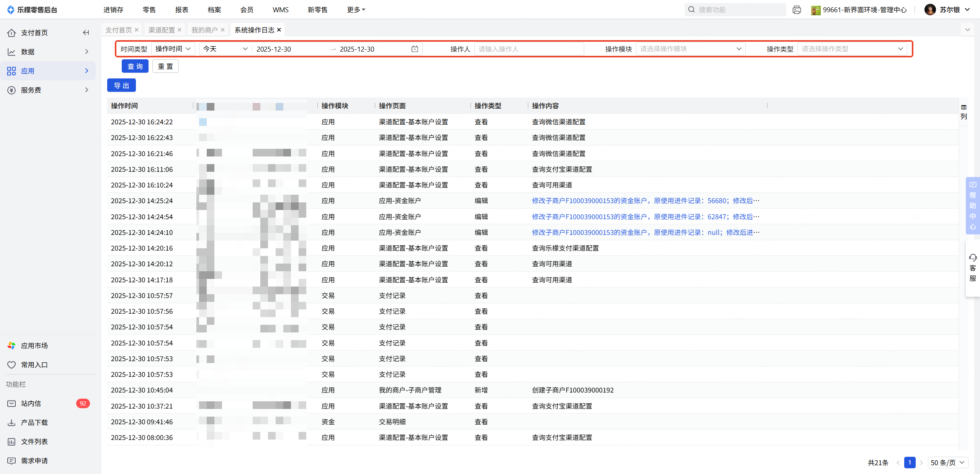The width and height of the screenshot is (980, 474).
Task: Click the 导出 export button
Action: pyautogui.click(x=121, y=85)
